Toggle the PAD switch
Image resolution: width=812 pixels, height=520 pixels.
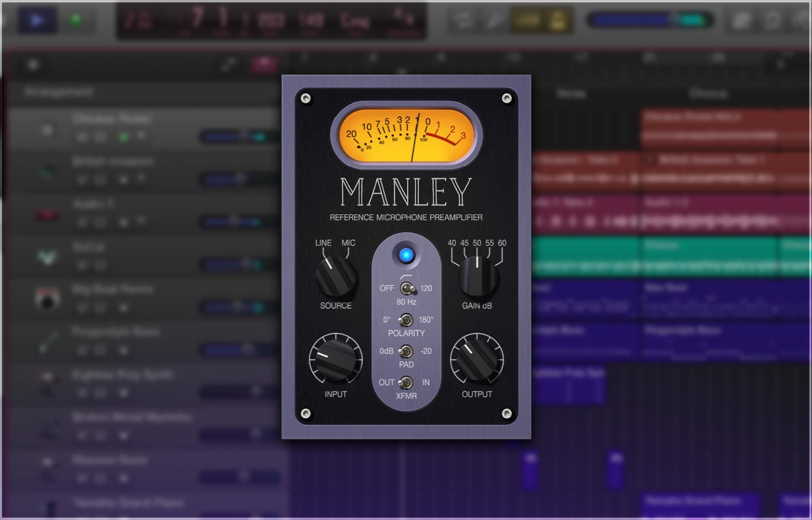[406, 351]
